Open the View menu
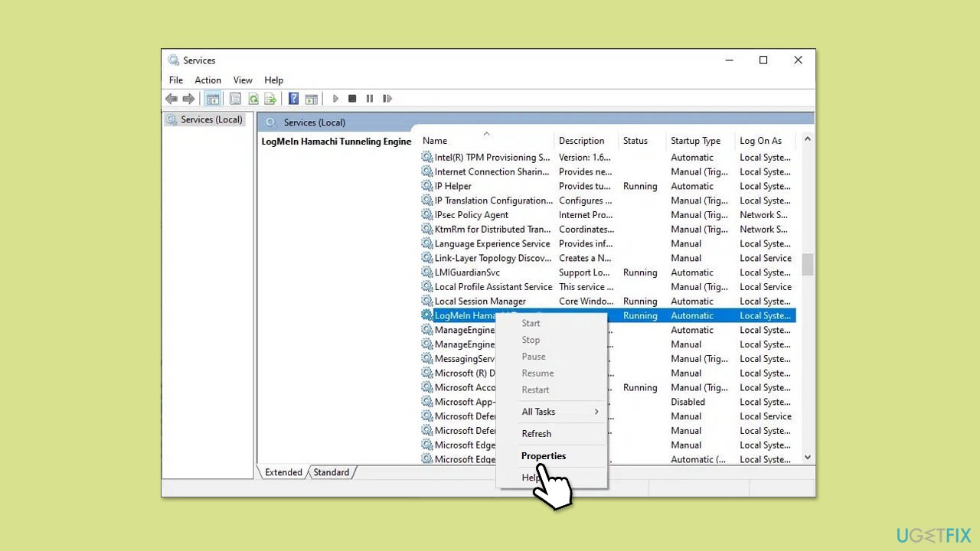The height and width of the screenshot is (551, 980). click(x=243, y=80)
